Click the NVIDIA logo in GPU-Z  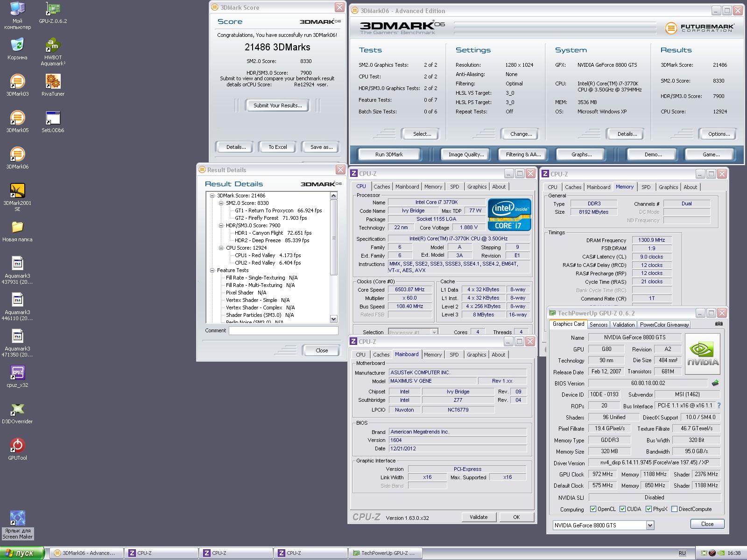tap(703, 354)
